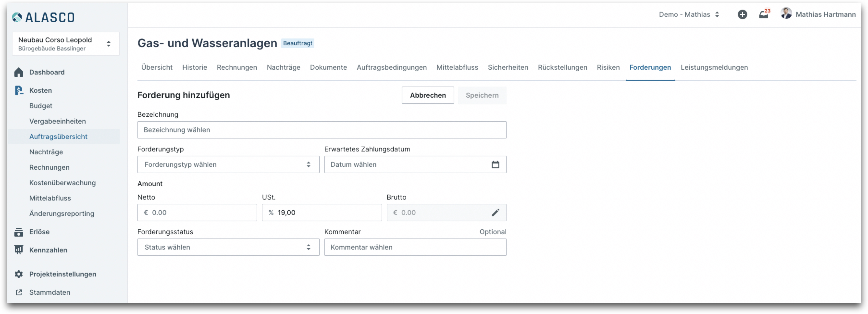The height and width of the screenshot is (314, 868).
Task: Click Mathias Hartmann's profile avatar
Action: click(786, 13)
